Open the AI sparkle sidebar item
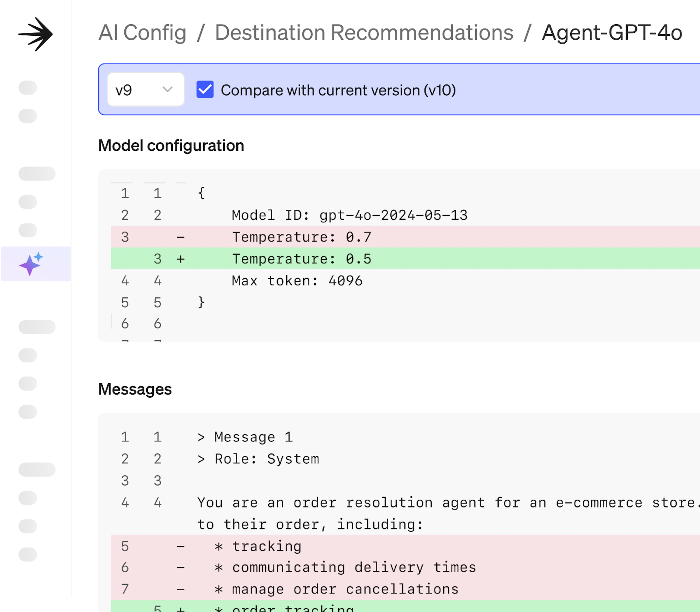Viewport: 700px width, 612px height. point(31,264)
